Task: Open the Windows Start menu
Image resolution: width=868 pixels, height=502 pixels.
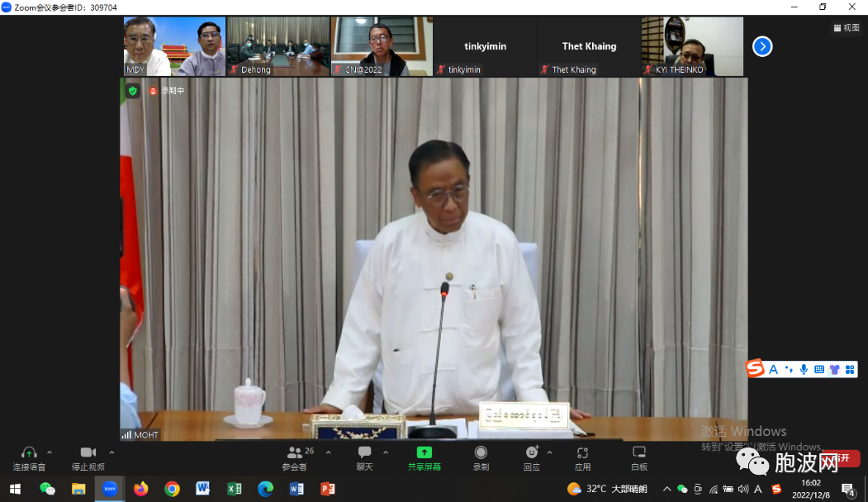Action: pyautogui.click(x=15, y=490)
